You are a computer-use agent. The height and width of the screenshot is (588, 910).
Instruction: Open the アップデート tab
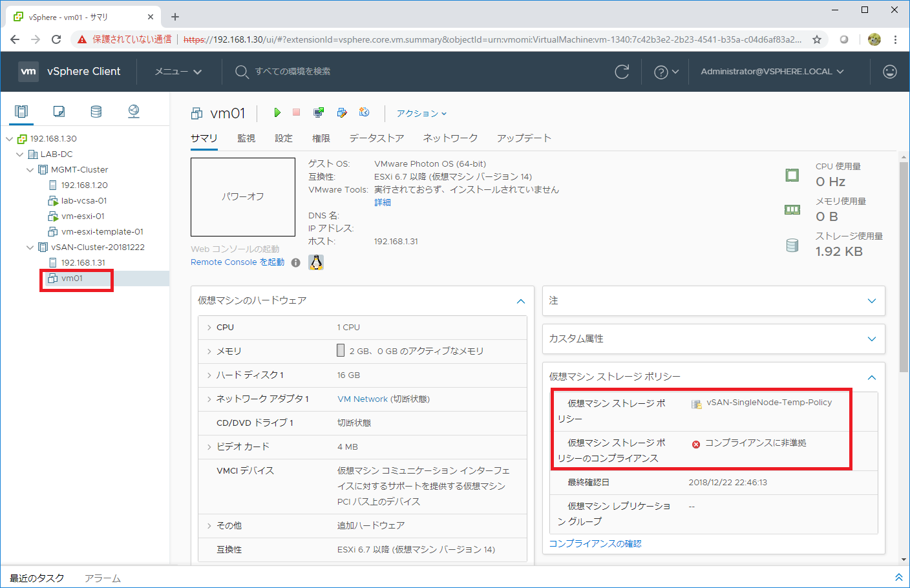tap(524, 138)
